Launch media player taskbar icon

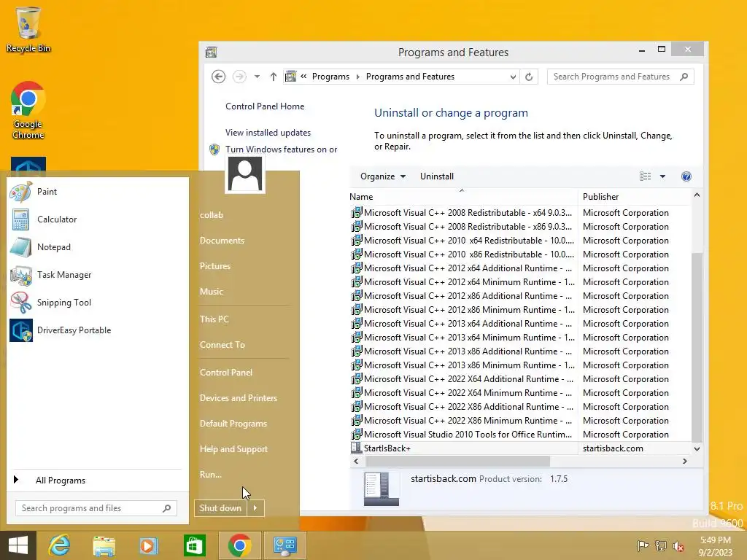tap(148, 545)
